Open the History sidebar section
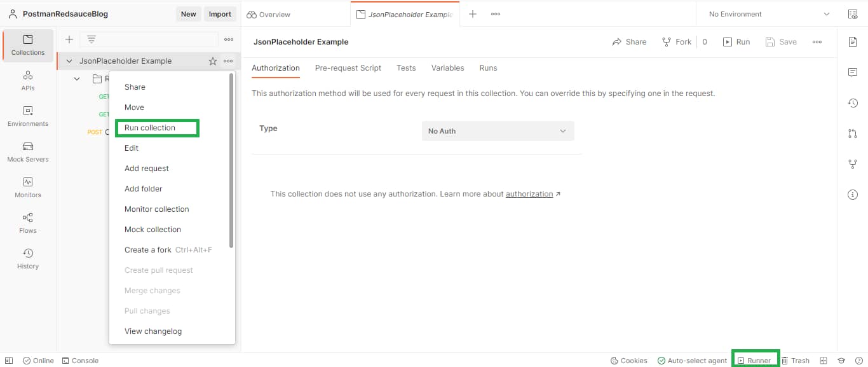 (28, 259)
